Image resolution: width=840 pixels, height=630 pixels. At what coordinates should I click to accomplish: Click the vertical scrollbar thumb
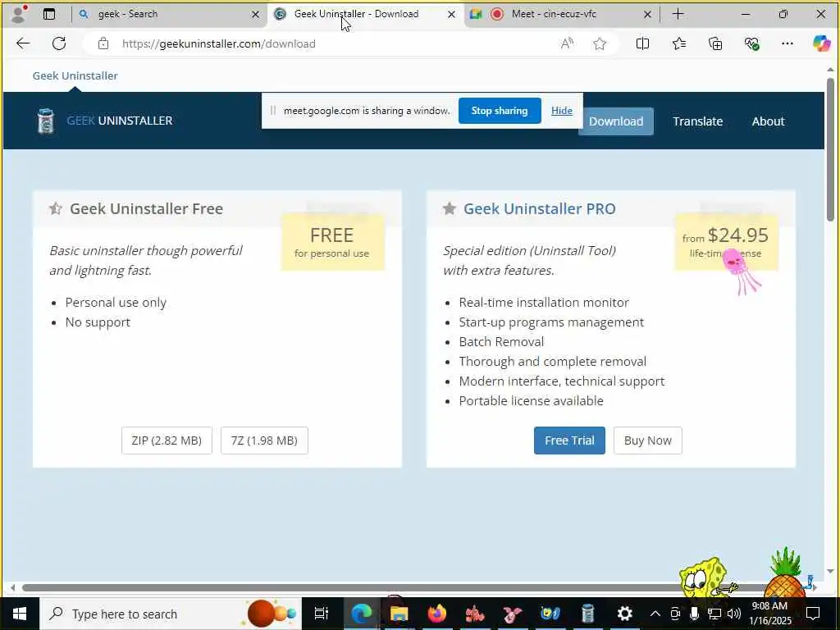[x=830, y=149]
